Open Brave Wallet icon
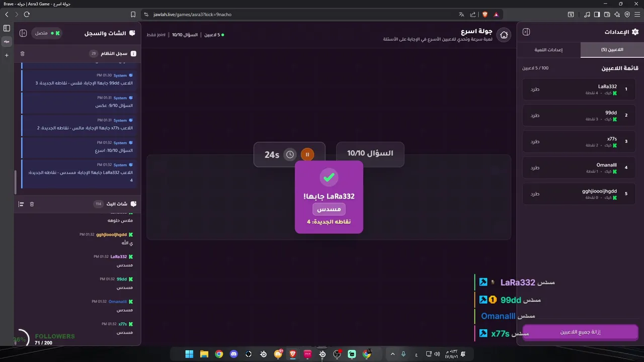 (607, 15)
